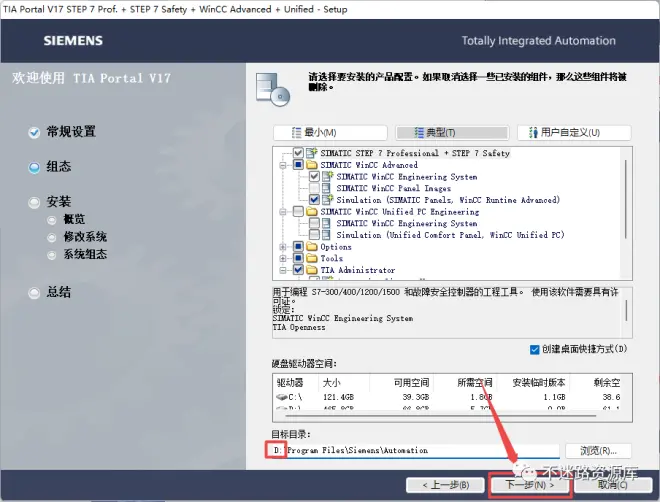Click the Simulation (SIMATIC Panels) item icon
Image resolution: width=660 pixels, height=502 pixels.
point(327,199)
